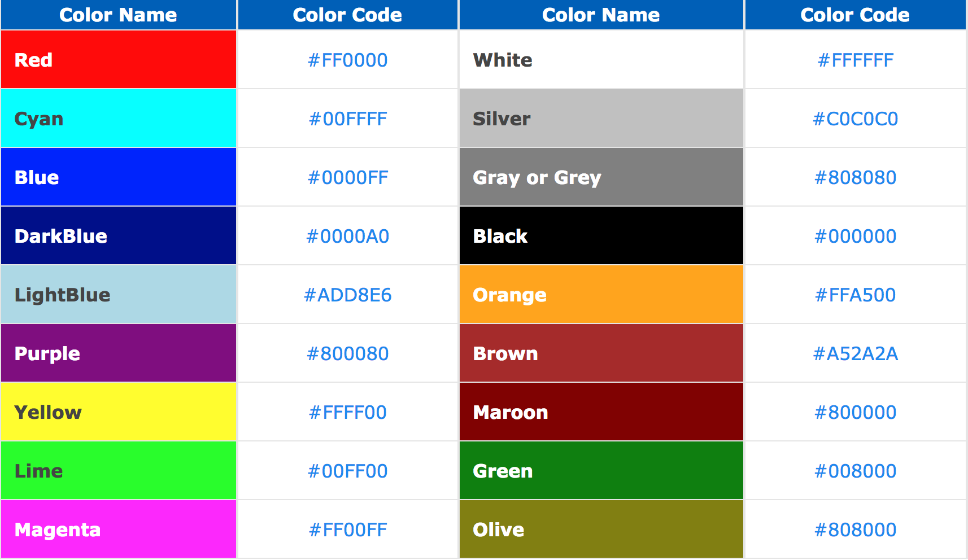Click the rightmost Color Code header
This screenshot has width=968, height=560.
click(855, 15)
